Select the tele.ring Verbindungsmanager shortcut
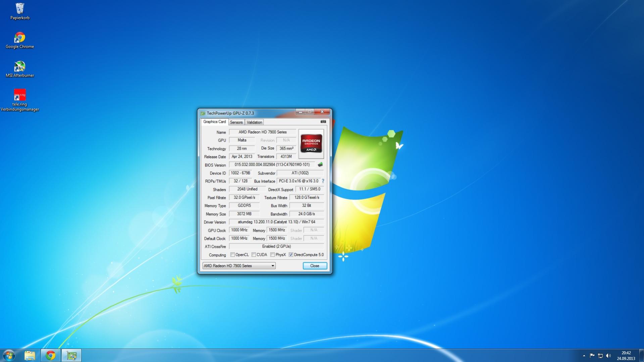Viewport: 644px width, 362px height. pyautogui.click(x=20, y=100)
